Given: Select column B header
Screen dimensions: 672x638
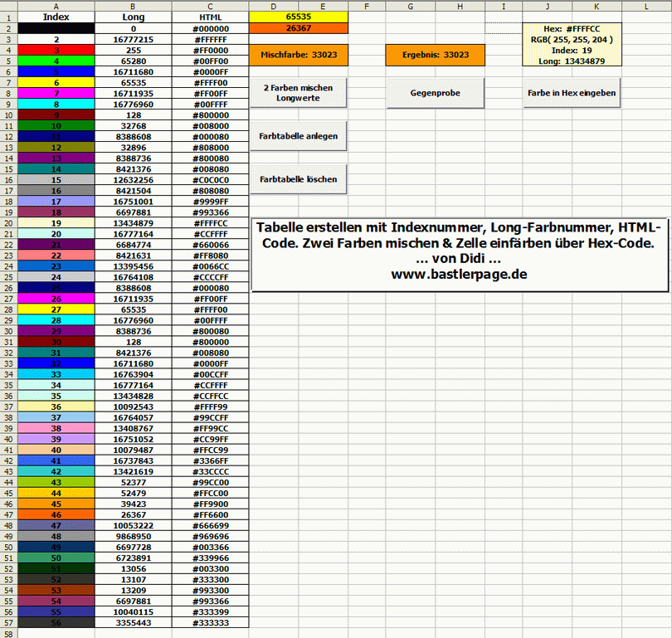Looking at the screenshot, I should 134,6.
